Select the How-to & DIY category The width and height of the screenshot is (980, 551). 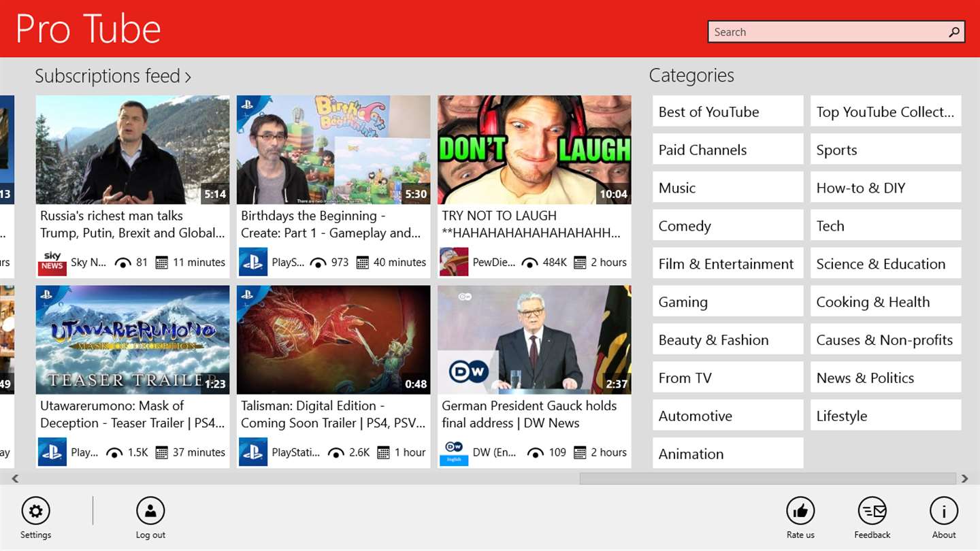[x=886, y=187]
